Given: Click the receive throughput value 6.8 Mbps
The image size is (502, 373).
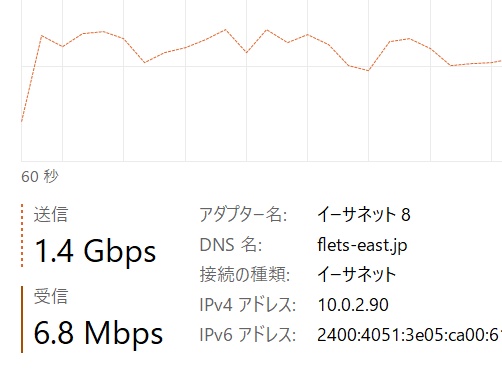Looking at the screenshot, I should pos(98,333).
